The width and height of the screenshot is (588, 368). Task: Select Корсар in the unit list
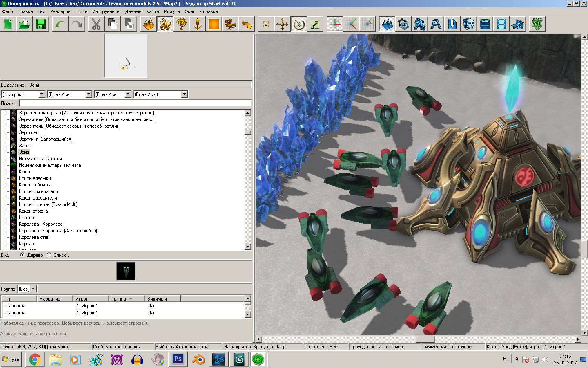click(x=27, y=244)
